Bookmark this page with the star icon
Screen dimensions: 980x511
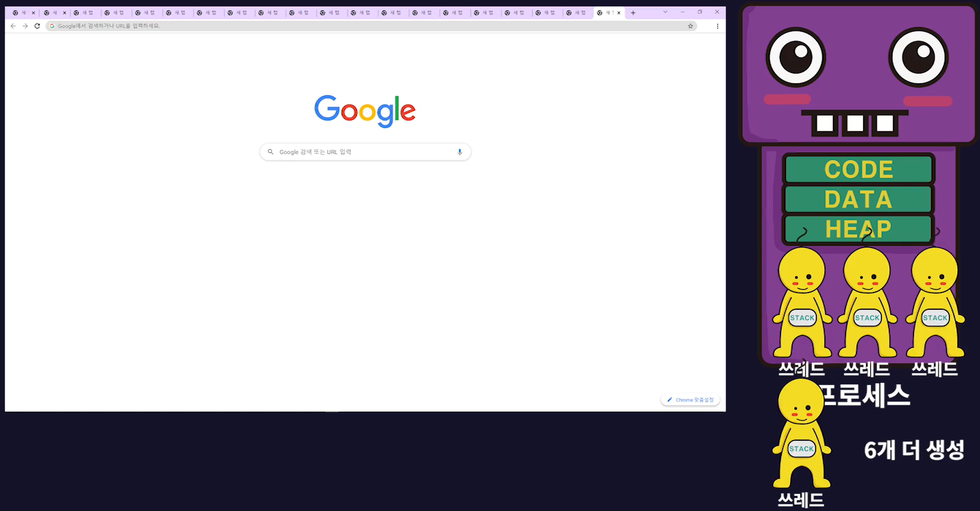[690, 26]
